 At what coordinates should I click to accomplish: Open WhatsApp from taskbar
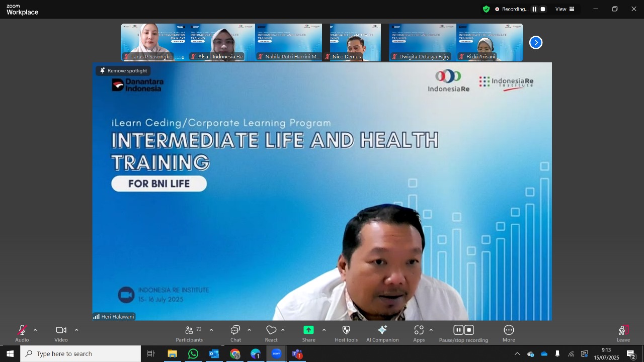tap(193, 354)
